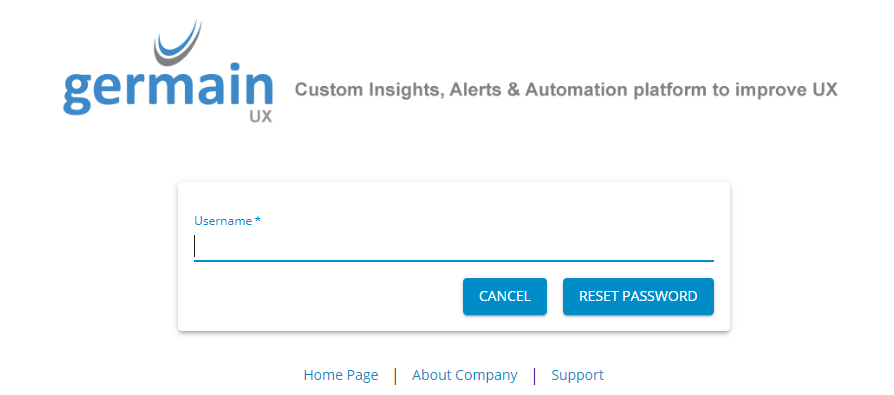Select the Username field label
This screenshot has width=894, height=395.
pos(224,221)
